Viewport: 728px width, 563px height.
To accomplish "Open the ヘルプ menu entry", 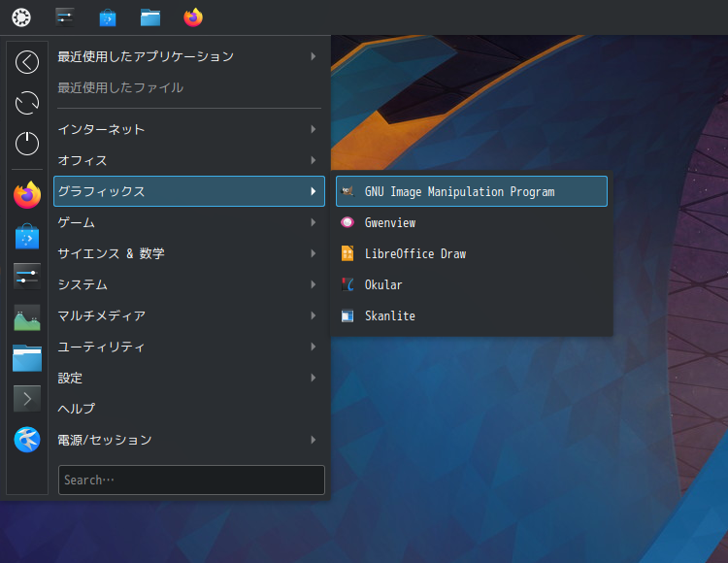I will [189, 409].
